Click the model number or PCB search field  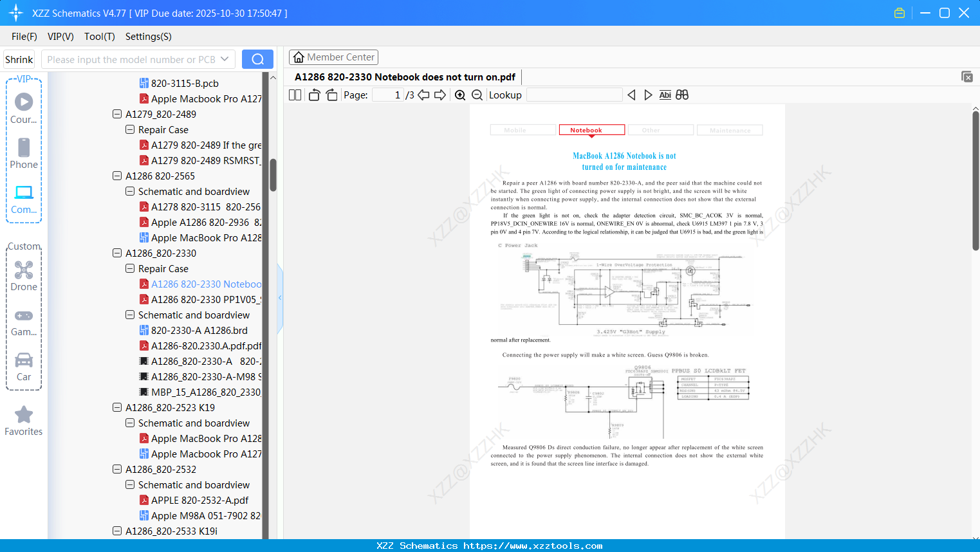coord(131,59)
